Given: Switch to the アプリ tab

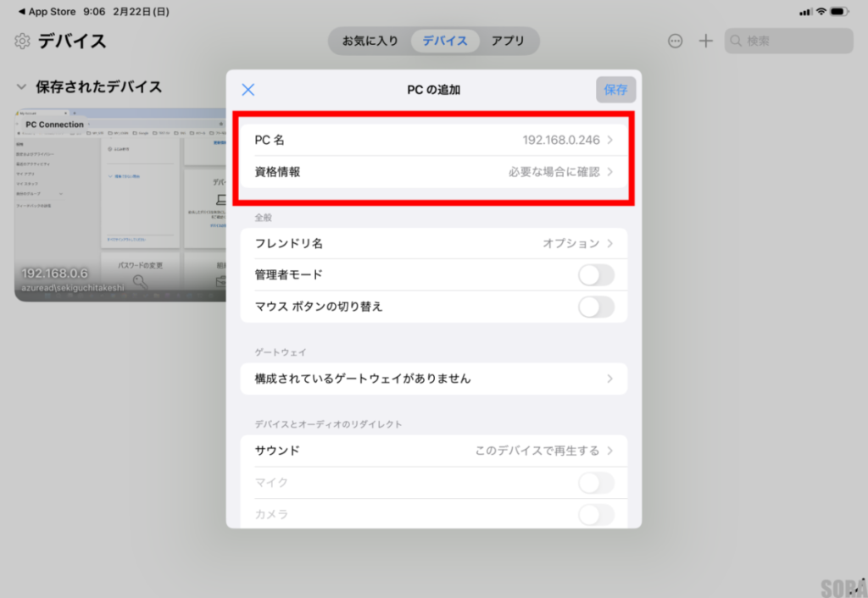Looking at the screenshot, I should click(508, 41).
